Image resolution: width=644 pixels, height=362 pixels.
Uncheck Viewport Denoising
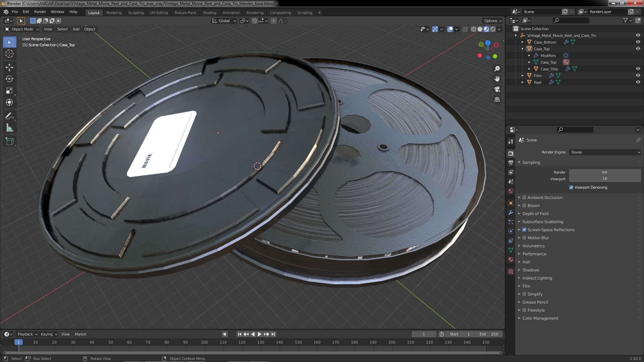point(571,187)
